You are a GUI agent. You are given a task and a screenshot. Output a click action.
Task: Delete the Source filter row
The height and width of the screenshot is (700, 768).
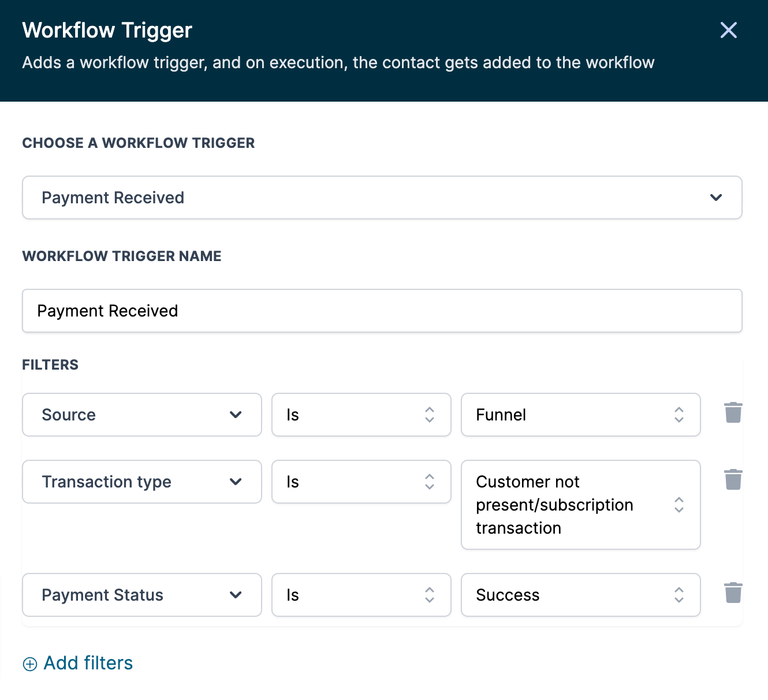733,413
